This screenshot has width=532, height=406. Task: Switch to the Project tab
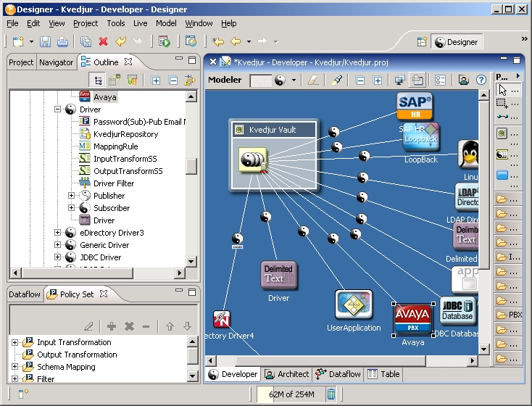21,62
